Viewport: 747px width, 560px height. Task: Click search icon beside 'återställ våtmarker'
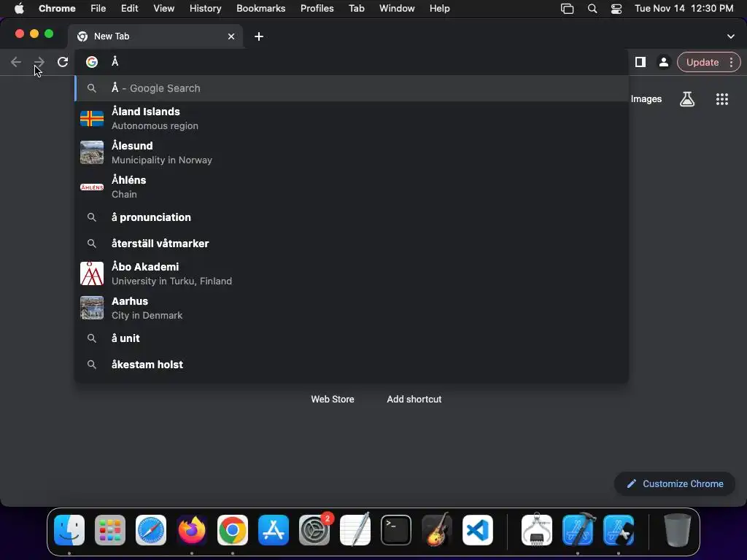[x=91, y=244]
